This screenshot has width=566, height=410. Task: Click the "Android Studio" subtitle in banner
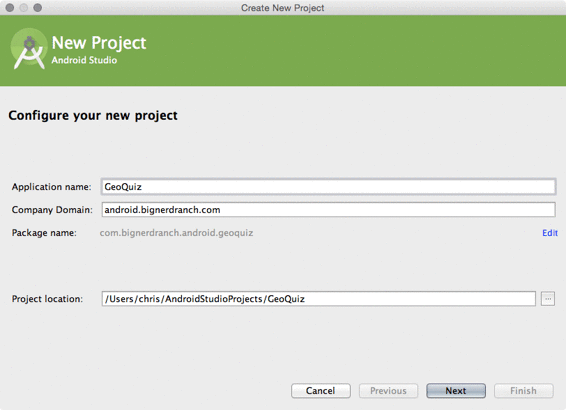(x=84, y=60)
